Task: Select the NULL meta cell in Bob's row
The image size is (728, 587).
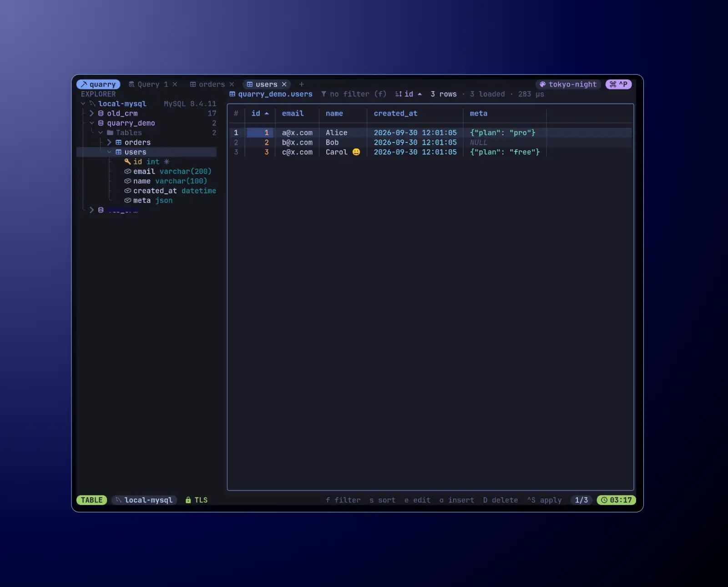Action: tap(478, 142)
